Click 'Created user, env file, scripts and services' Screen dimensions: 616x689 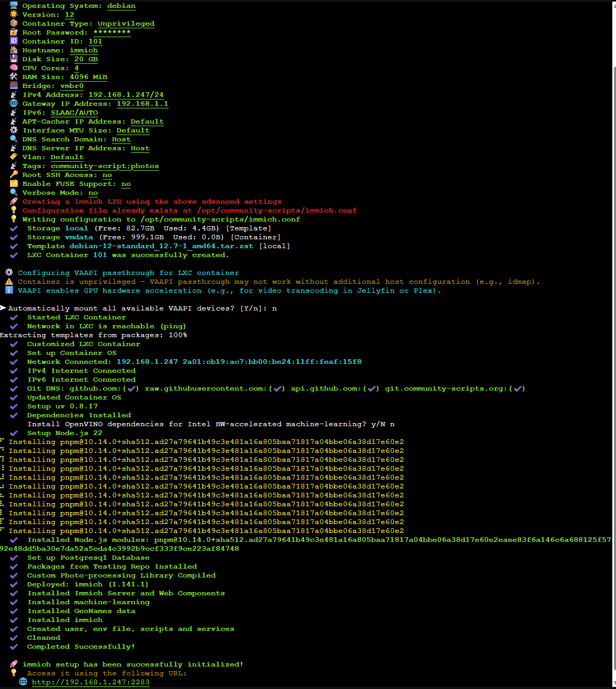131,628
